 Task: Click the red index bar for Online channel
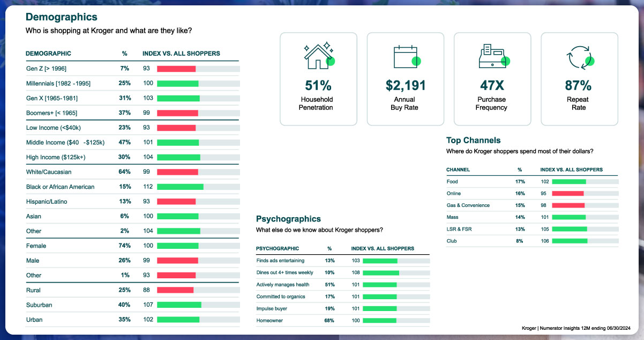[567, 193]
